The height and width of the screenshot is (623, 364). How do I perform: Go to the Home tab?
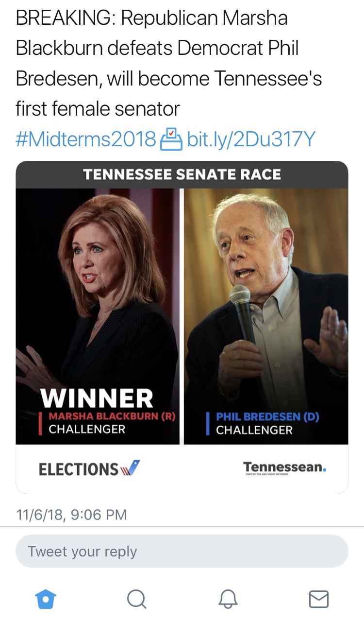(x=46, y=599)
